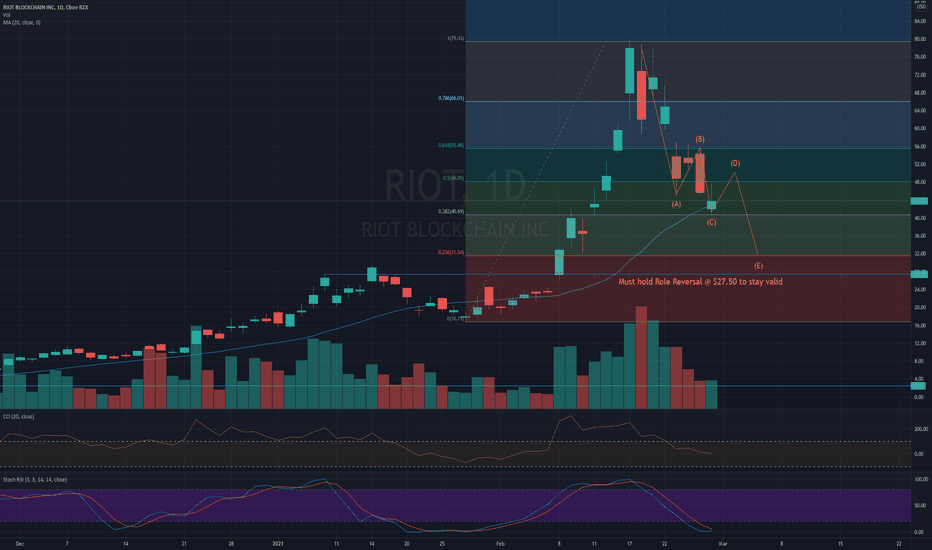Screen dimensions: 932x550
Task: Click the 17 date label on the time axis
Action: point(629,543)
